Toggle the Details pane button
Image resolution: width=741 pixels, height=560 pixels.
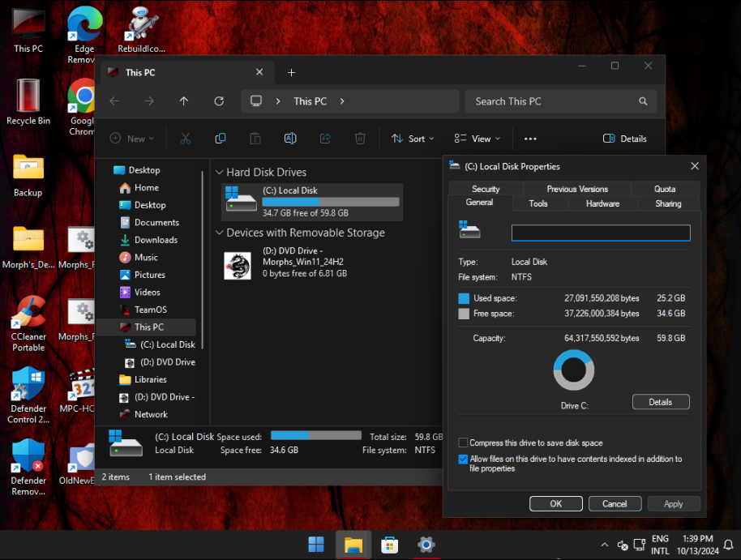[x=625, y=139]
